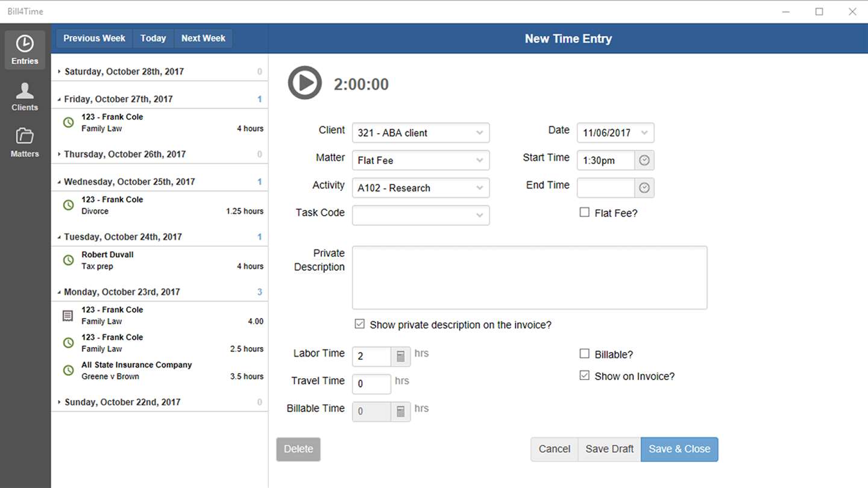Uncheck Show on Invoice
Viewport: 868px width, 488px height.
point(584,375)
